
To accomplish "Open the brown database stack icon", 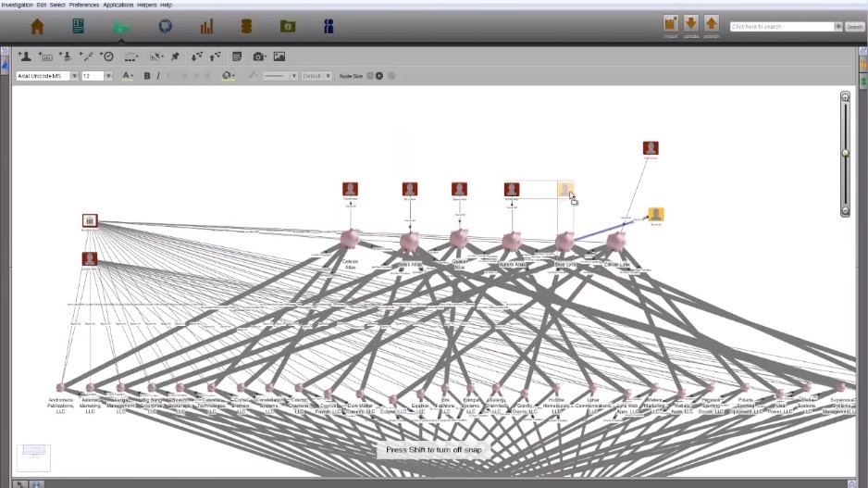I will 246,26.
